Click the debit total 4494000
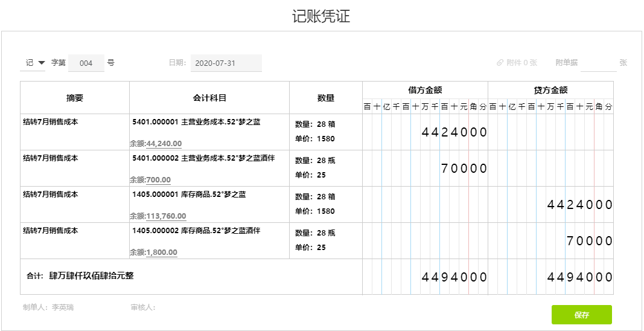Image resolution: width=644 pixels, height=331 pixels. point(454,278)
